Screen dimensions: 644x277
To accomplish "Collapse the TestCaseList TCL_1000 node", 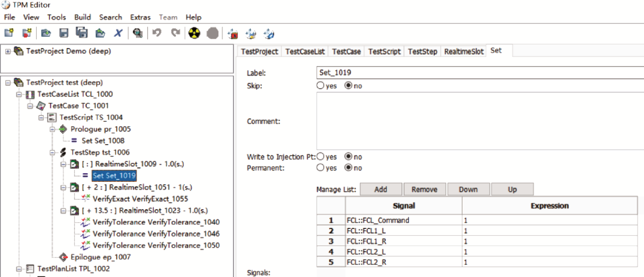I will (x=19, y=95).
